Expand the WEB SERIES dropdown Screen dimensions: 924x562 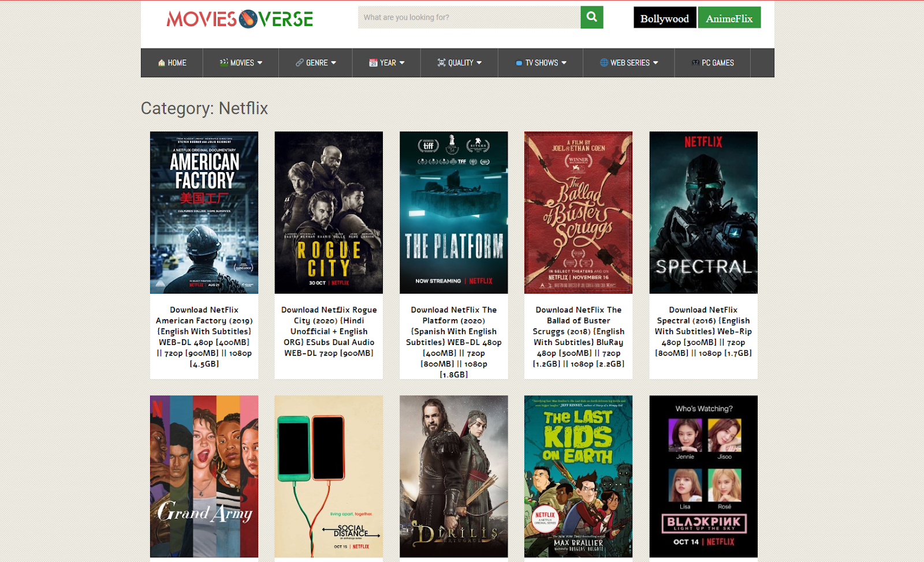[629, 63]
